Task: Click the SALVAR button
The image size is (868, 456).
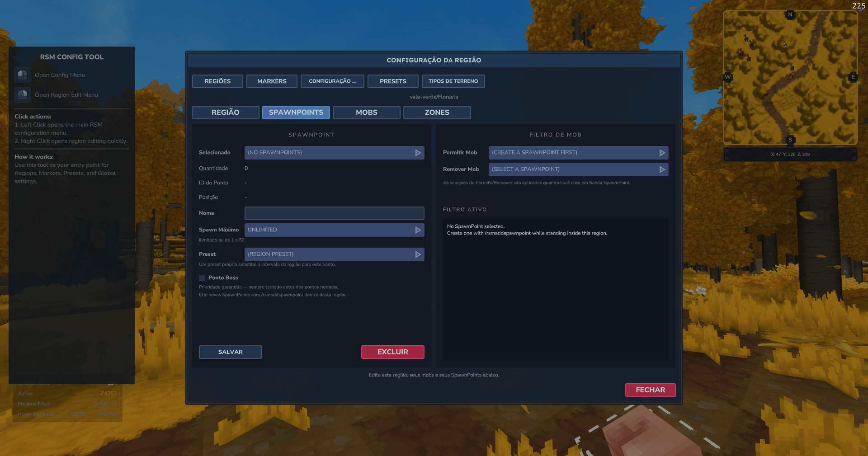Action: pos(231,352)
